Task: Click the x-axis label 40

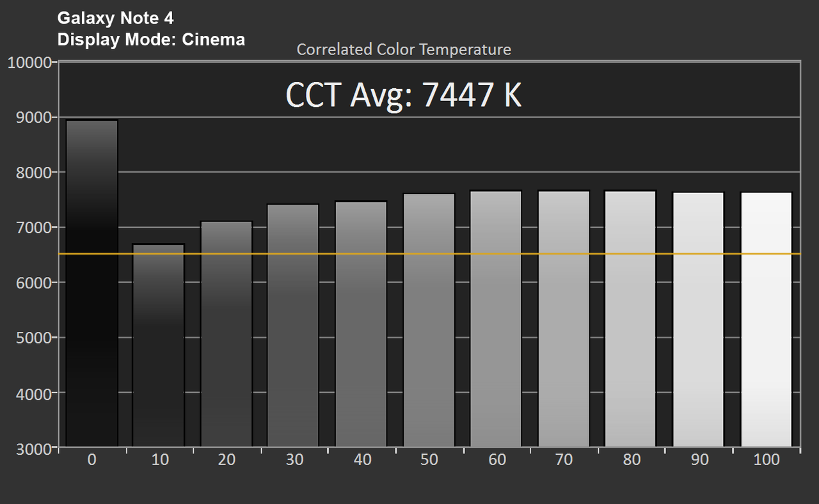Action: [x=362, y=460]
